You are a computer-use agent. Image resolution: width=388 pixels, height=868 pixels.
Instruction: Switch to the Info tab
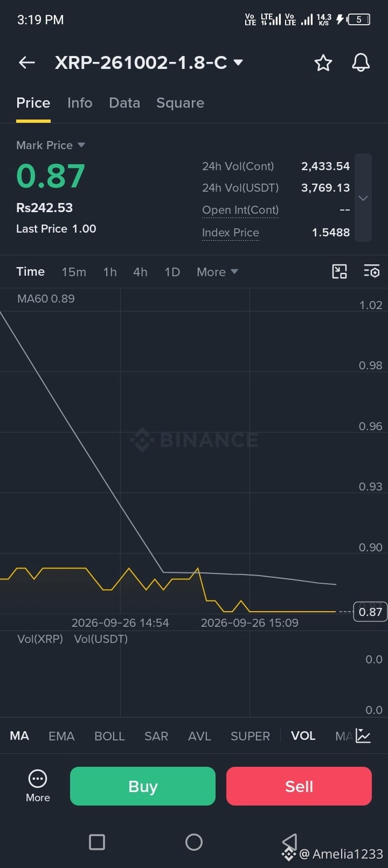coord(80,103)
